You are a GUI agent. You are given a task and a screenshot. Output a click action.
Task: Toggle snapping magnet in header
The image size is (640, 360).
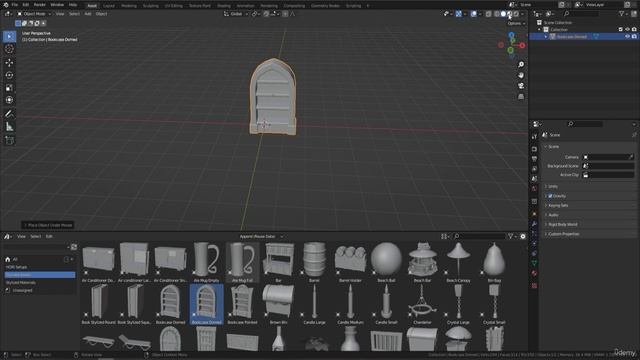pyautogui.click(x=266, y=14)
